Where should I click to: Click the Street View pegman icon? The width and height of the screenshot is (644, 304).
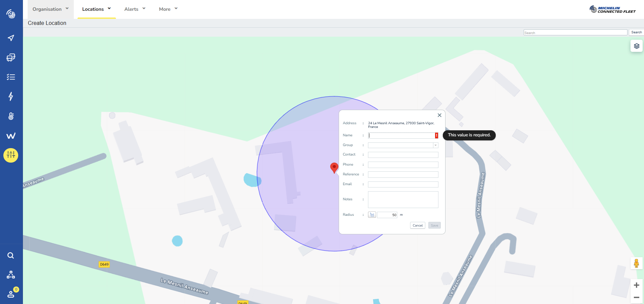[636, 263]
